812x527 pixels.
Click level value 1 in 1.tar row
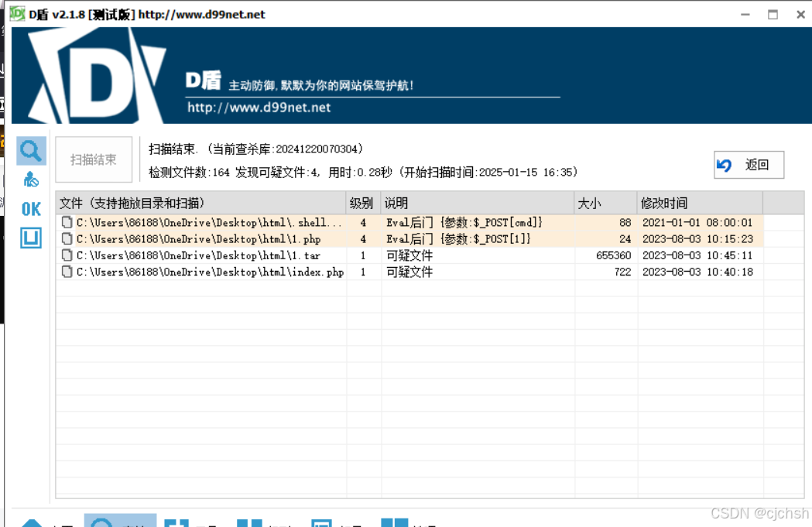pyautogui.click(x=363, y=255)
